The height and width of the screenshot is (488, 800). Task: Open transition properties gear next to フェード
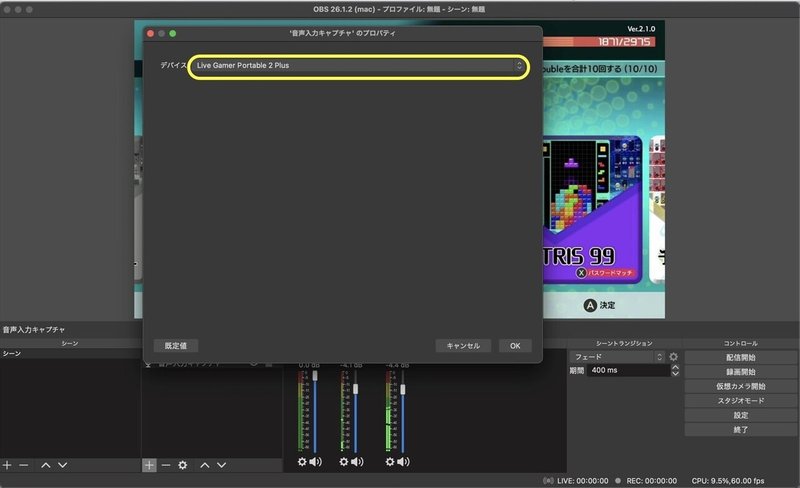pyautogui.click(x=673, y=357)
